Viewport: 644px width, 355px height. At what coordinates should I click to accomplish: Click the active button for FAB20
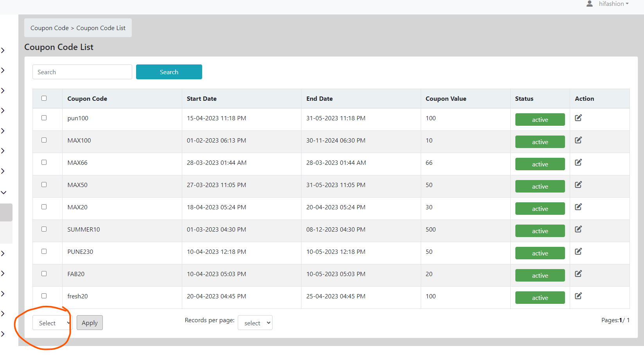coord(540,275)
